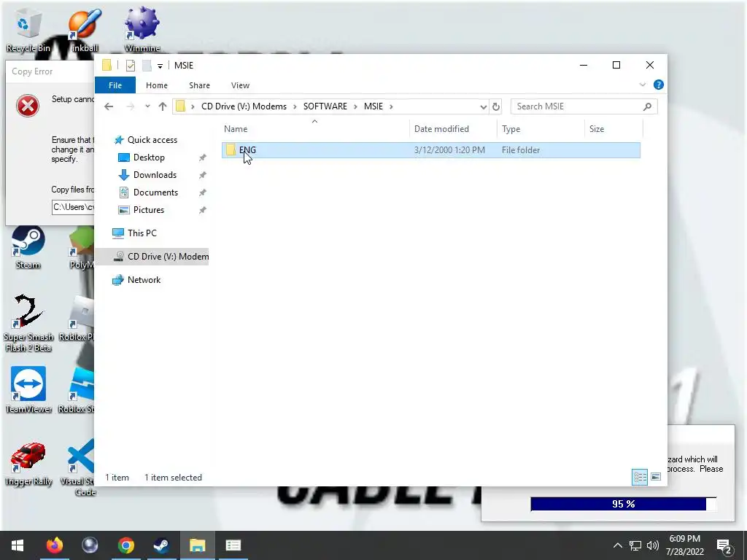Screen dimensions: 747x560
Task: Open the Action Center notifications
Action: coord(724,546)
